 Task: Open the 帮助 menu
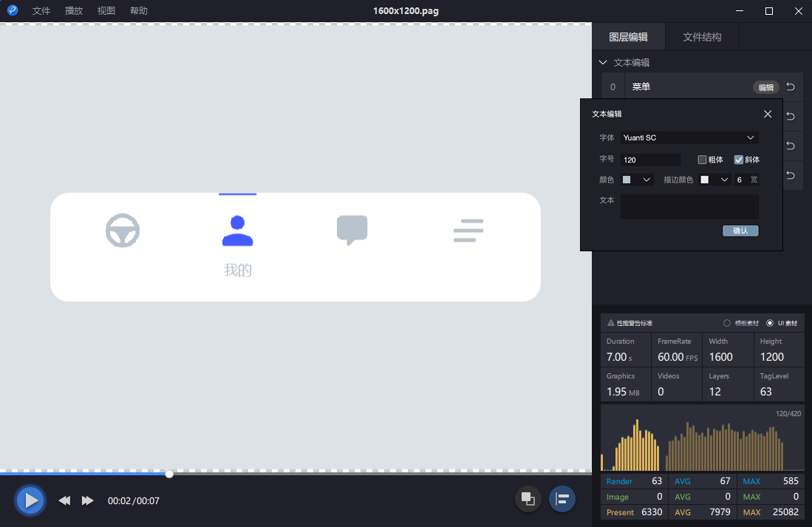click(139, 11)
